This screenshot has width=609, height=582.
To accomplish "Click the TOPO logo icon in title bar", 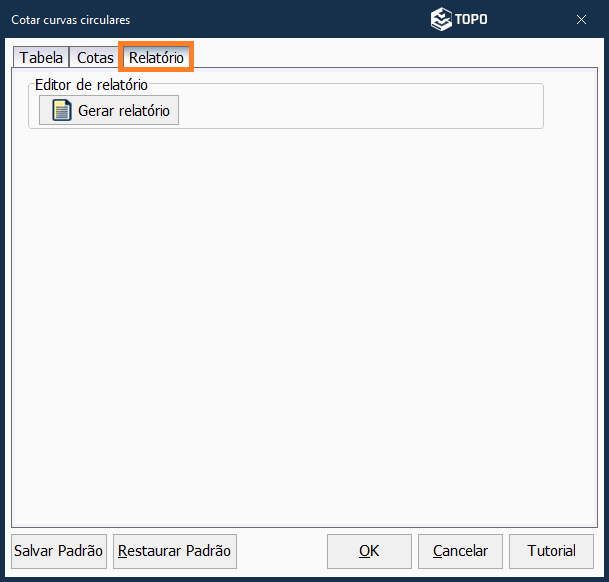I will pyautogui.click(x=441, y=19).
